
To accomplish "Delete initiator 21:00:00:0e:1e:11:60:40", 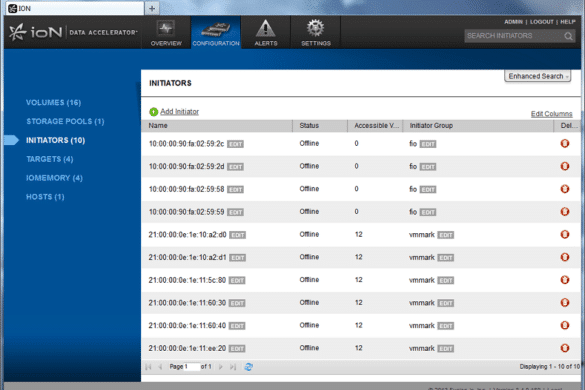I will click(565, 325).
